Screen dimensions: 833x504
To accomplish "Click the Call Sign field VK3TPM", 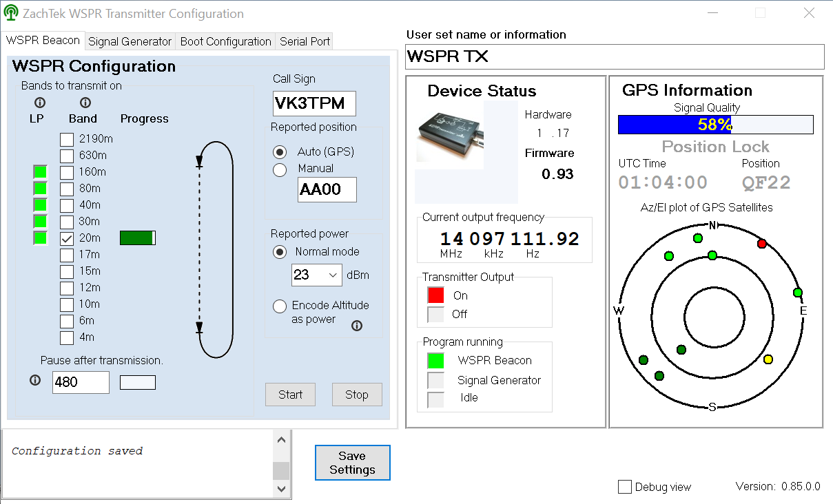I will click(315, 103).
